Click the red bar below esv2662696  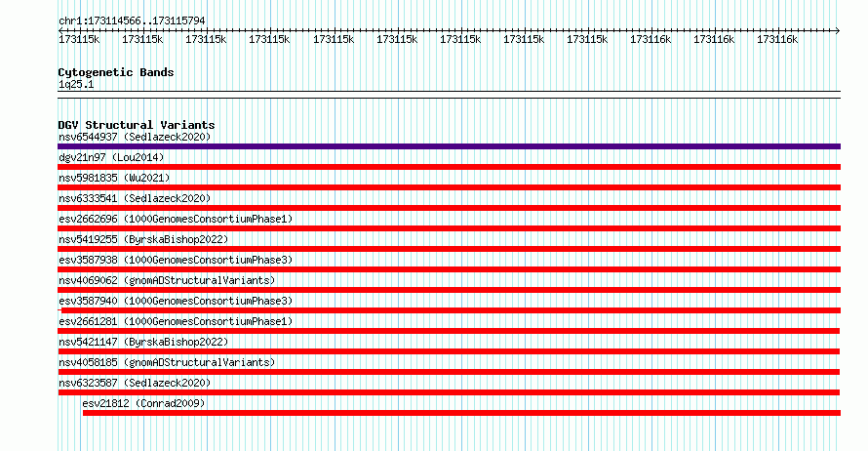[x=449, y=228]
